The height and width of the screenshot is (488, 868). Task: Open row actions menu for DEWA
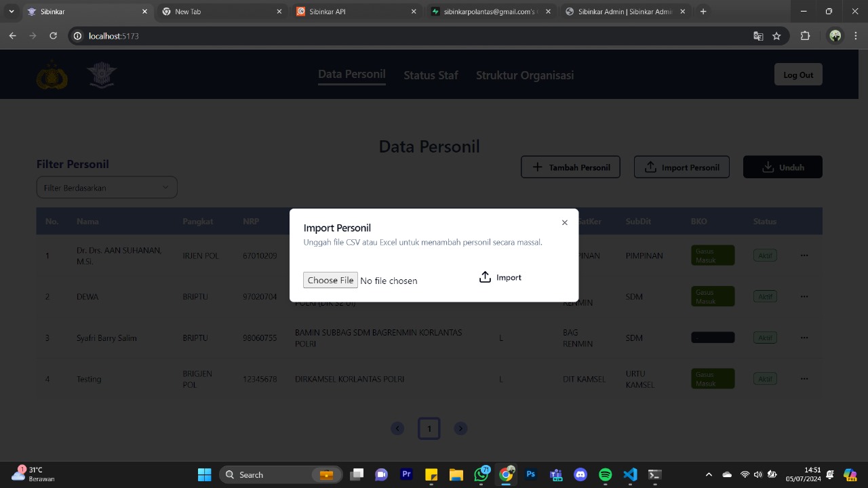coord(804,297)
